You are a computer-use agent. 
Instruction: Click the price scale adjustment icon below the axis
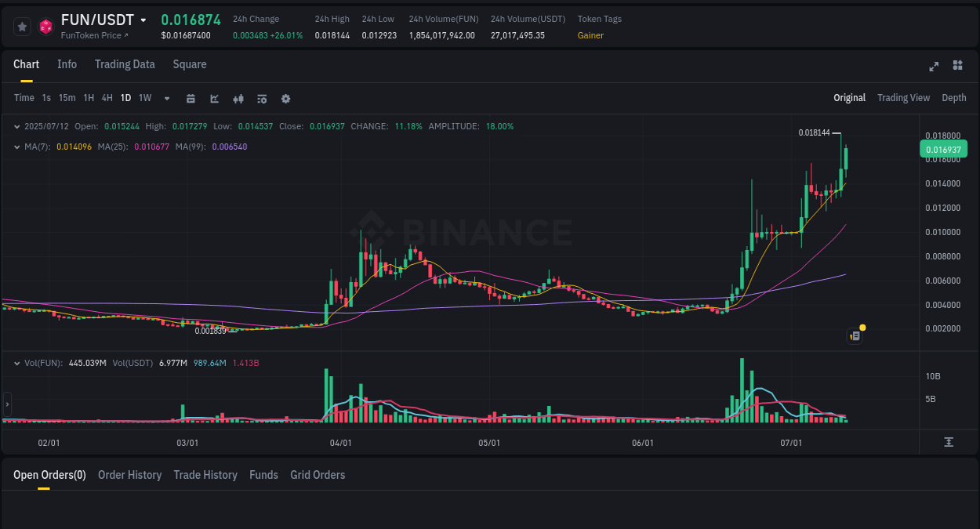point(949,442)
